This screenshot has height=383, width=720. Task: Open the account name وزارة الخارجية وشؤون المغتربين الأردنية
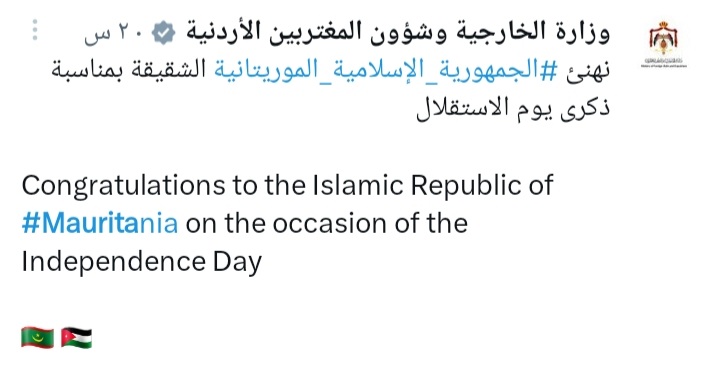point(398,32)
